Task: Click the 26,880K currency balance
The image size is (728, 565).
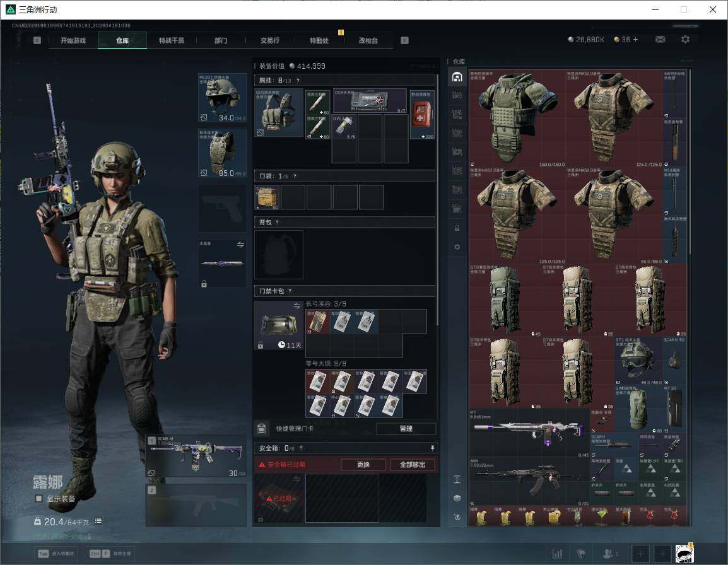Action: pyautogui.click(x=587, y=40)
